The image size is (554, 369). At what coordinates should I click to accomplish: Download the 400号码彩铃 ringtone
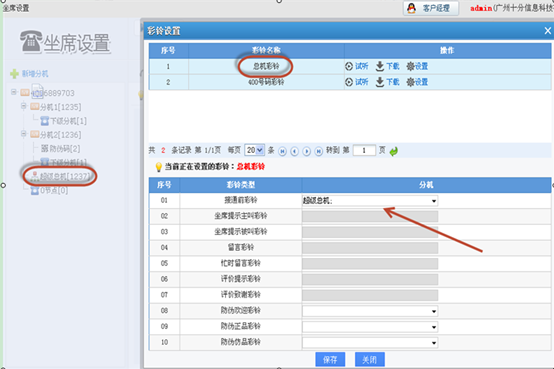point(387,82)
